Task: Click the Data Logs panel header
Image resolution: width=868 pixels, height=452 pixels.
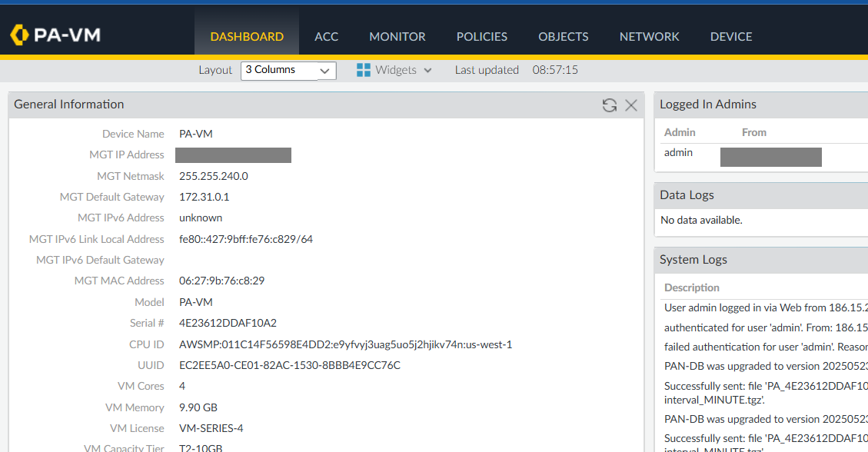Action: [x=687, y=195]
